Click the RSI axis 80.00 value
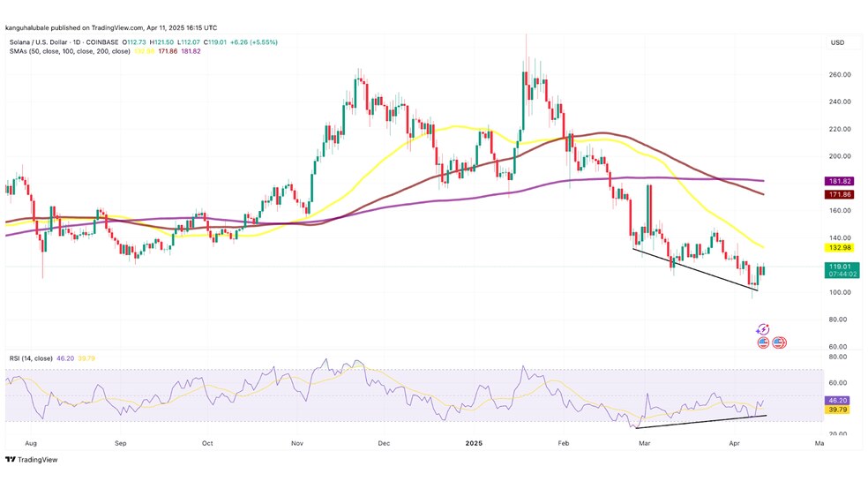 (x=838, y=357)
